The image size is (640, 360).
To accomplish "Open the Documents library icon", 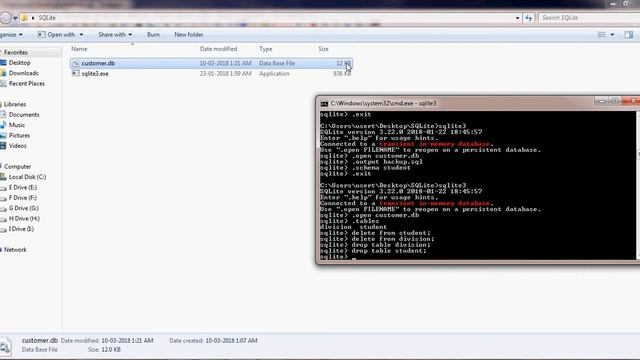I will pyautogui.click(x=3, y=115).
